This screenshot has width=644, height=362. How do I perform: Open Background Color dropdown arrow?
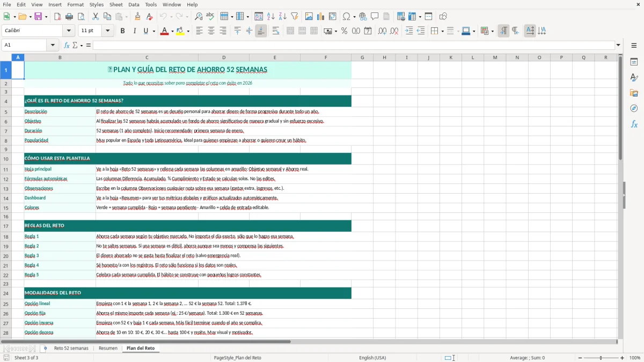(x=188, y=31)
